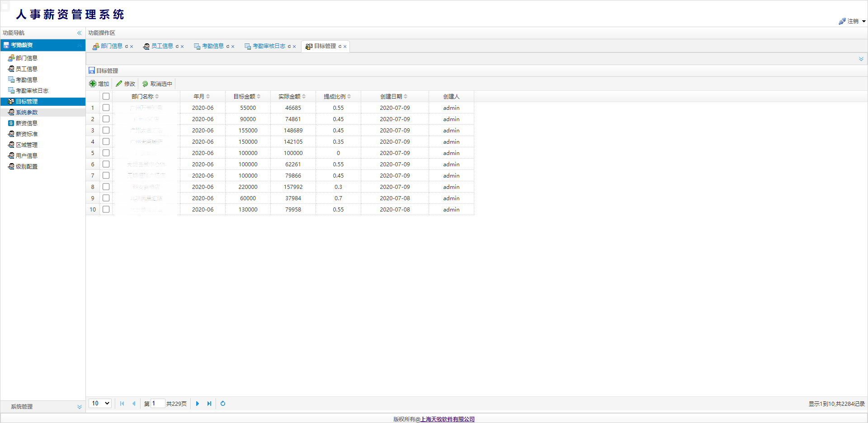Close the 考勤审核日志 tab

[x=294, y=47]
